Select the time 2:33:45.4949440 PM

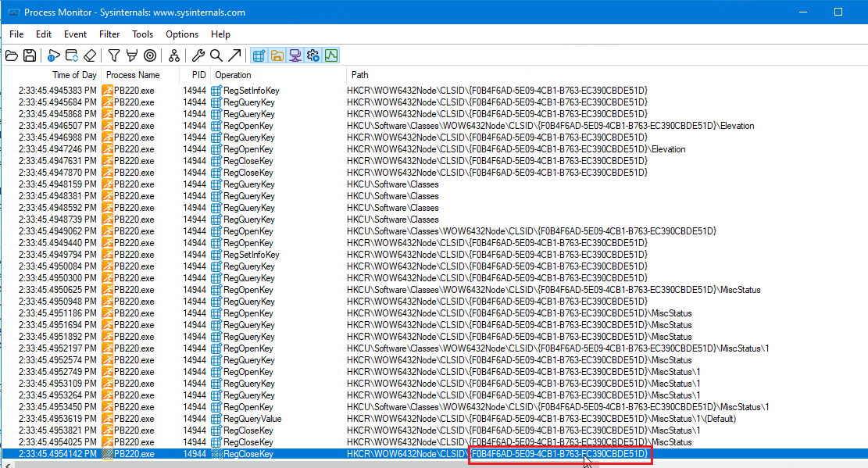58,243
